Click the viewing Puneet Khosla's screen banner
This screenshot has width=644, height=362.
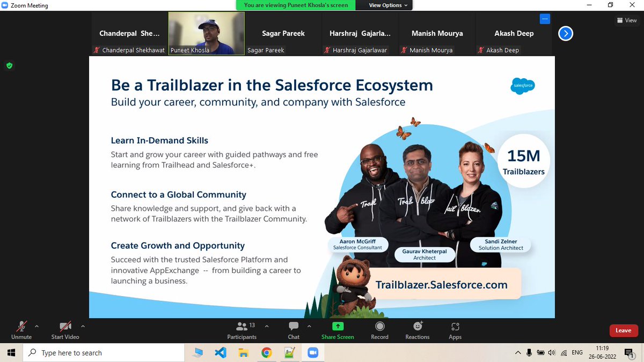[x=296, y=5]
